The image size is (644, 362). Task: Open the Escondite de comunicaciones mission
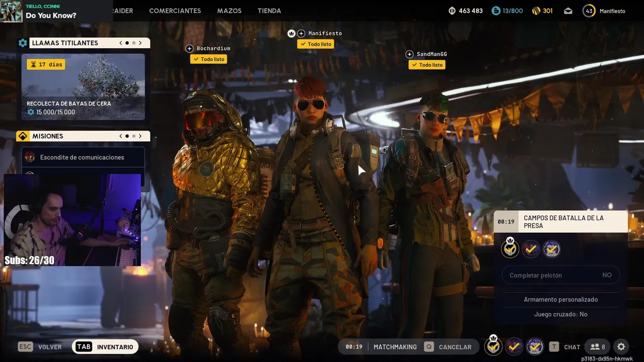[83, 157]
